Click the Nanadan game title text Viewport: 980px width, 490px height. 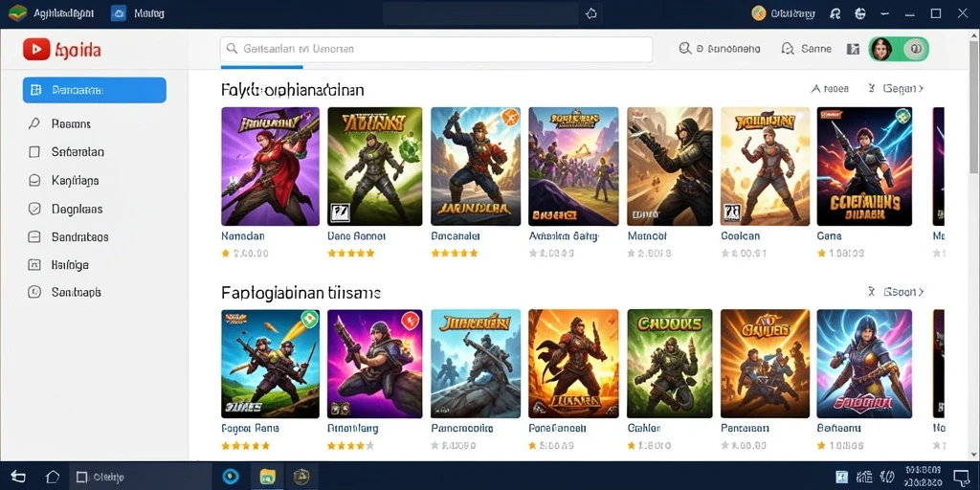243,236
